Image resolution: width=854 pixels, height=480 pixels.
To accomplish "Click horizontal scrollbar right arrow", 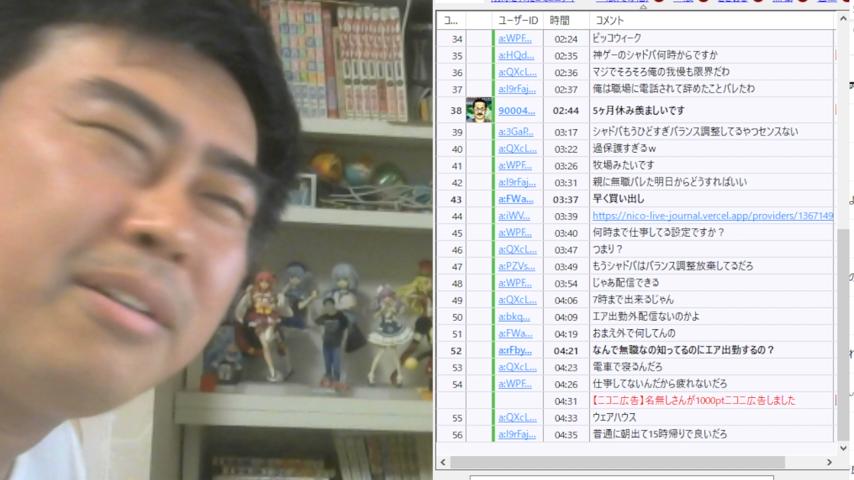I will [x=829, y=462].
